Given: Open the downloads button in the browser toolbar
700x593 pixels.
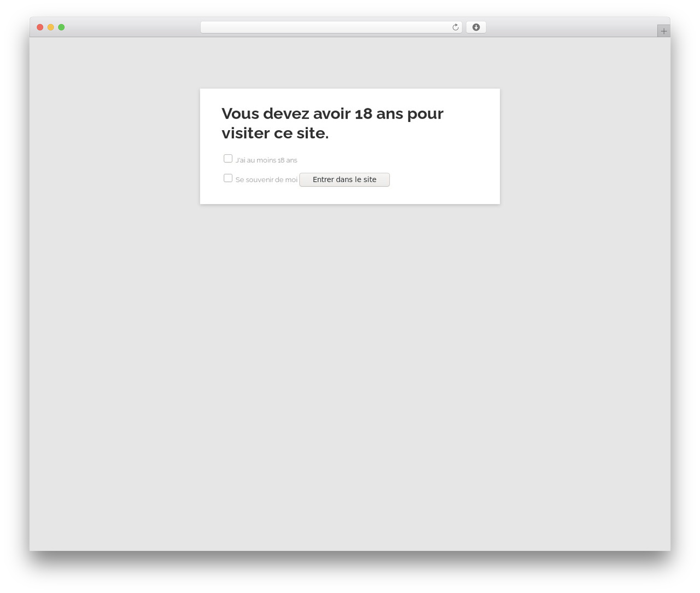Looking at the screenshot, I should [x=476, y=27].
